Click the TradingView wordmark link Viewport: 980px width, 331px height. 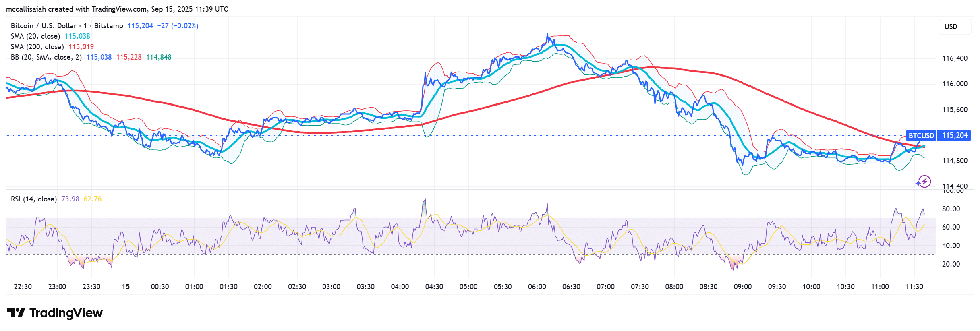66,313
